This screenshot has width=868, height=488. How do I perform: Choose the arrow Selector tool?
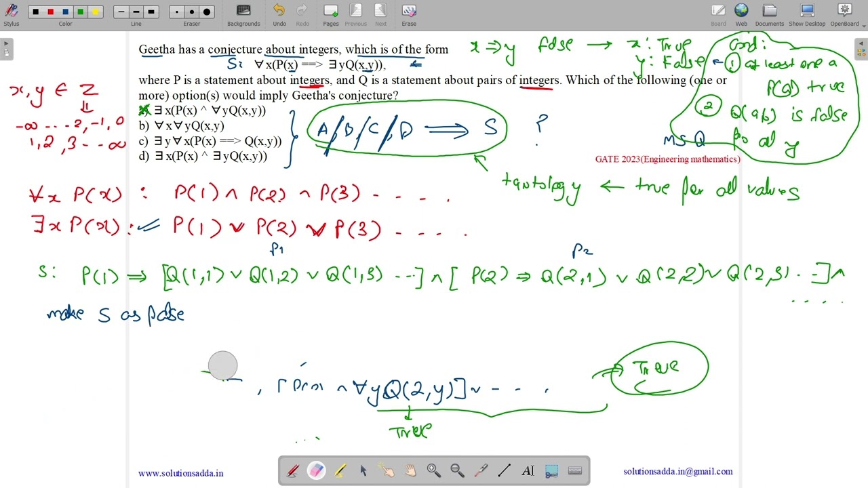[363, 471]
